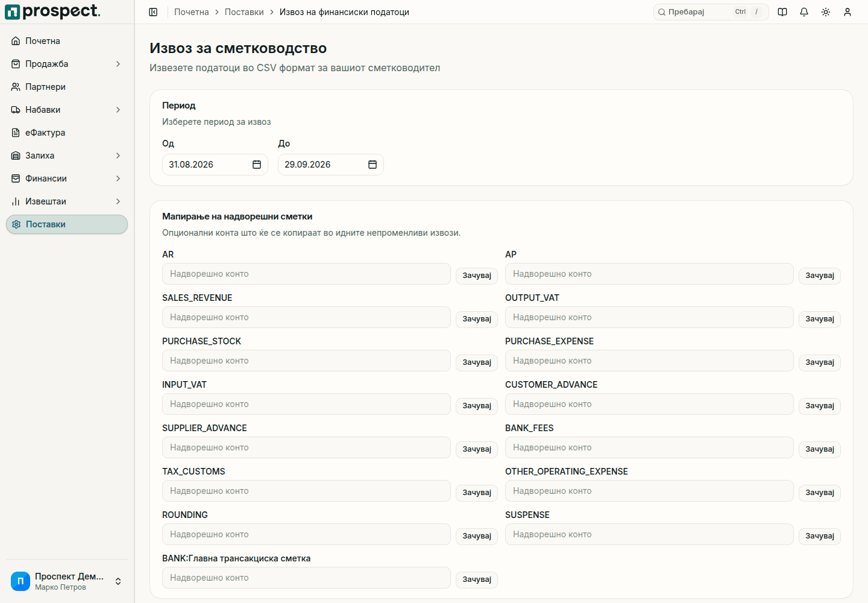868x603 pixels.
Task: Switch theme with the sun icon
Action: coord(826,12)
